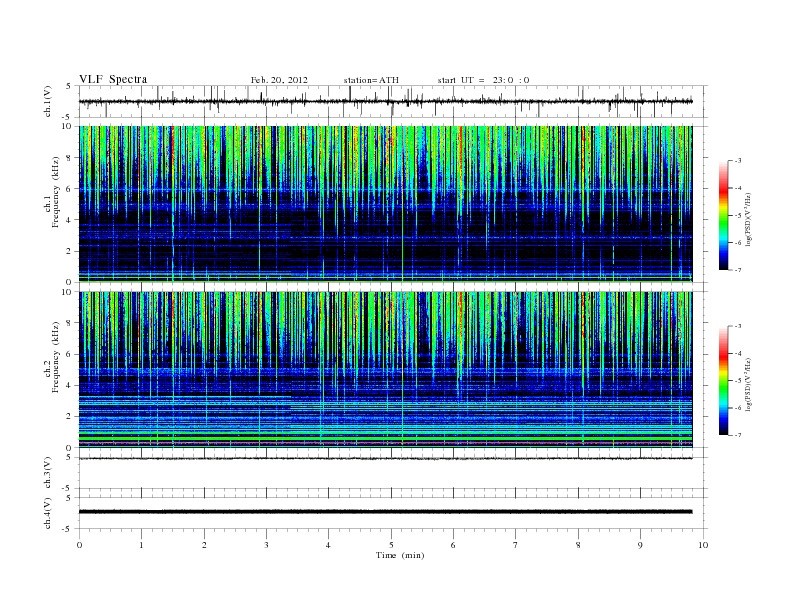
Task: Click time-axis tick label "1" at the bottom
Action: (141, 545)
